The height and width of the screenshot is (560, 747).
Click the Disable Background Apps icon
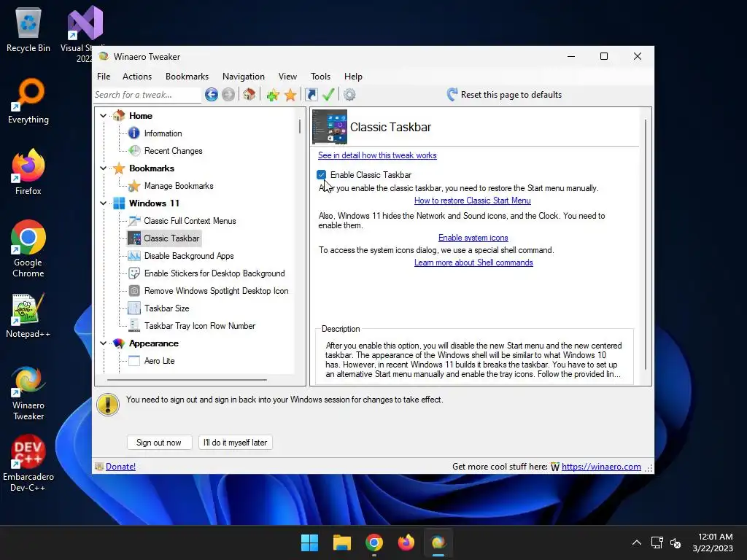click(x=134, y=256)
